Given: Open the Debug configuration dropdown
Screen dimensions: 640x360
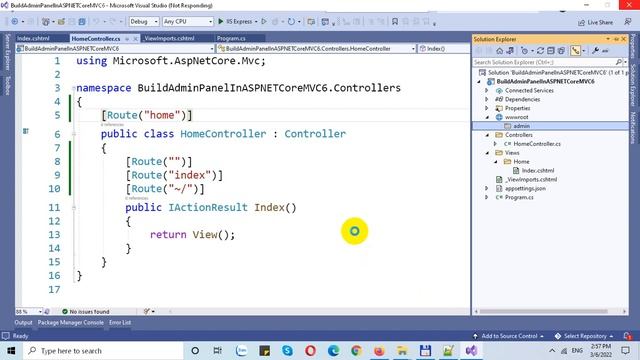Looking at the screenshot, I should 144,21.
